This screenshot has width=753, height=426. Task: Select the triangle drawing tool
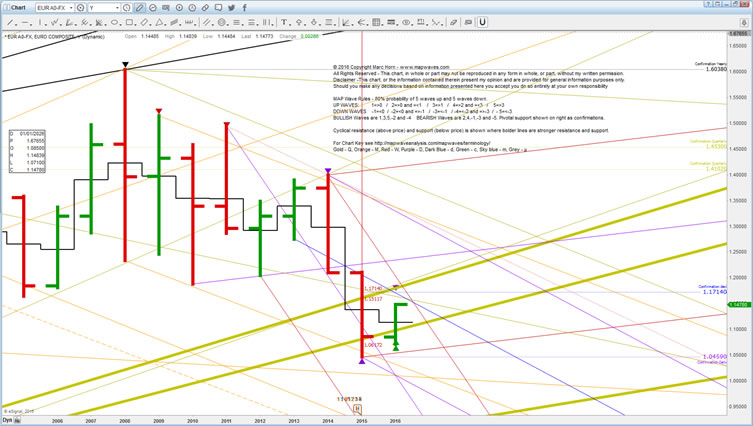[x=158, y=21]
